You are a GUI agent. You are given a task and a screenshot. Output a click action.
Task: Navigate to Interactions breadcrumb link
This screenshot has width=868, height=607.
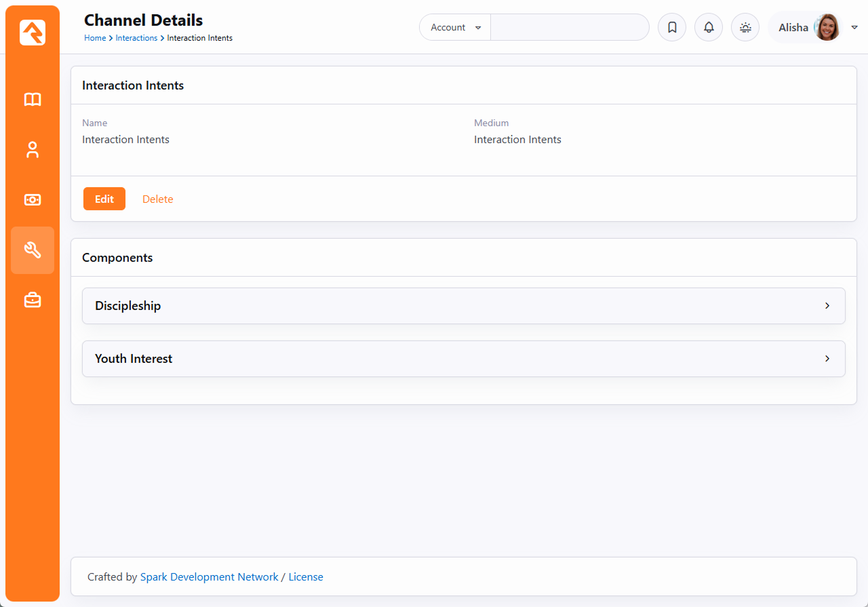point(136,38)
